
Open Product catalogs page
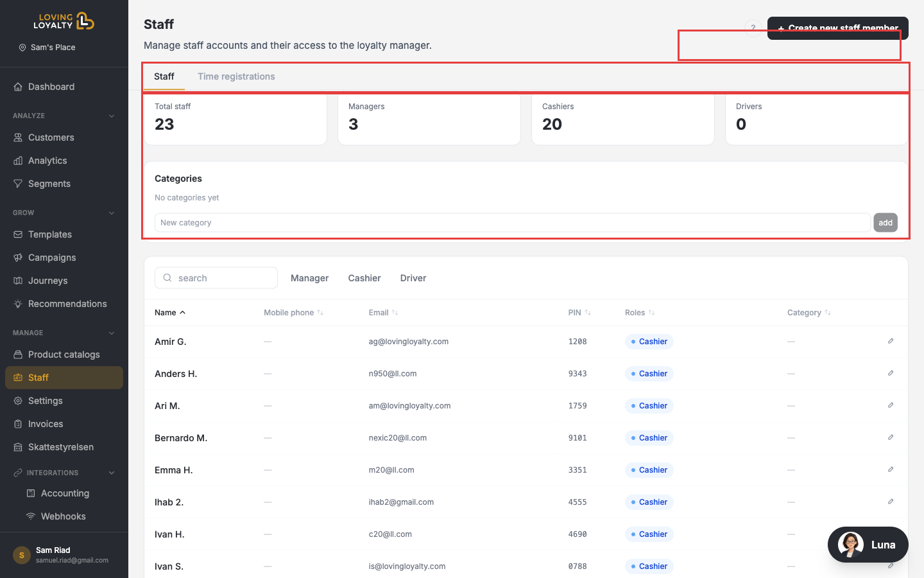pos(64,355)
